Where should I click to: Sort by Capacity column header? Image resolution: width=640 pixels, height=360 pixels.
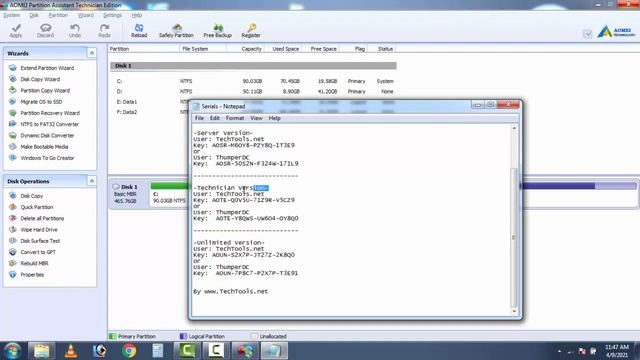251,49
